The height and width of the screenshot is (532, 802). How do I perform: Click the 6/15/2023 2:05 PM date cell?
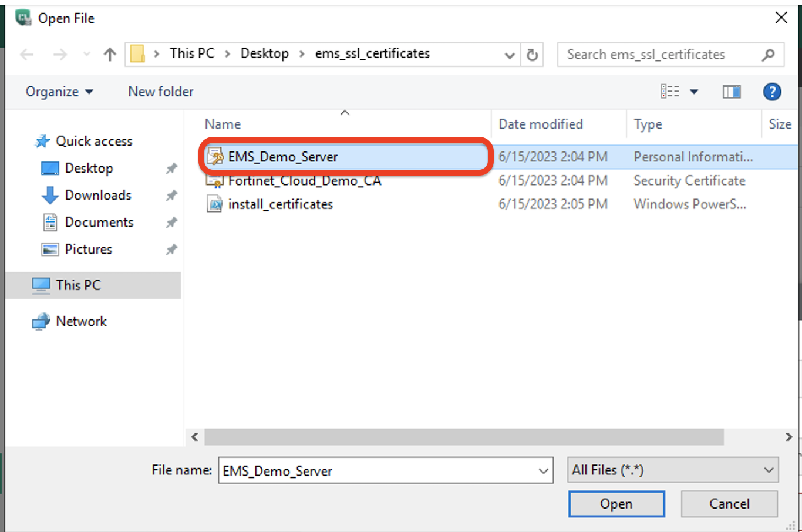553,204
